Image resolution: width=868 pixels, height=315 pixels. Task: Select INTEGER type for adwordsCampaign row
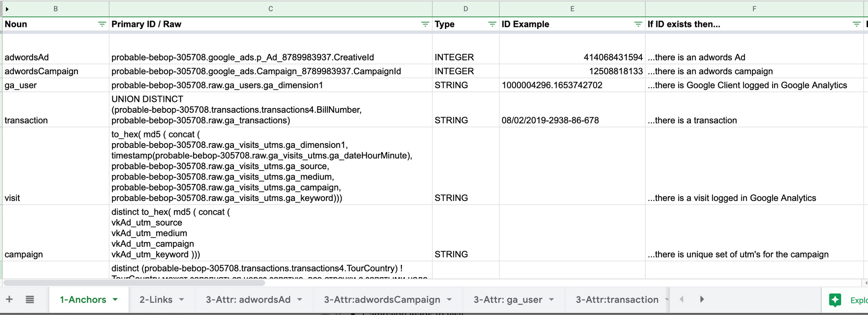466,71
